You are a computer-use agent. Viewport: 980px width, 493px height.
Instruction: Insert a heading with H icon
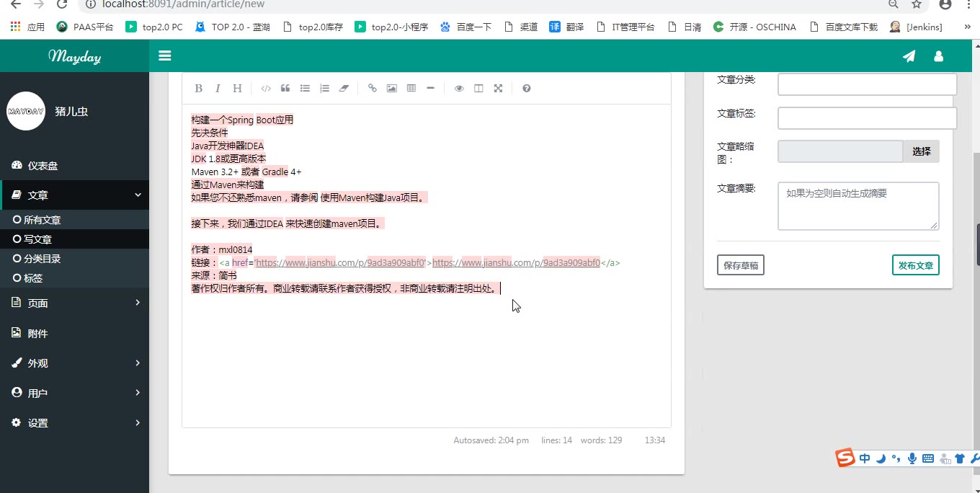(237, 89)
